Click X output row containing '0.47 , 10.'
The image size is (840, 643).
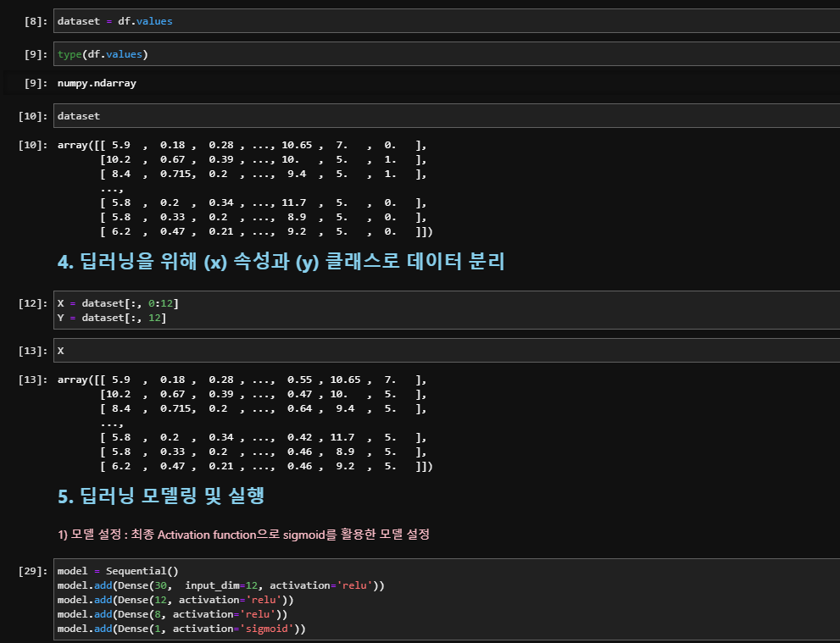point(263,394)
